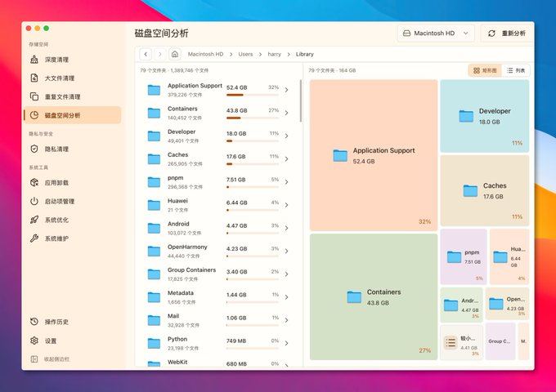Select 磁盘空间分析 in the sidebar
Image resolution: width=556 pixels, height=392 pixels.
(72, 115)
